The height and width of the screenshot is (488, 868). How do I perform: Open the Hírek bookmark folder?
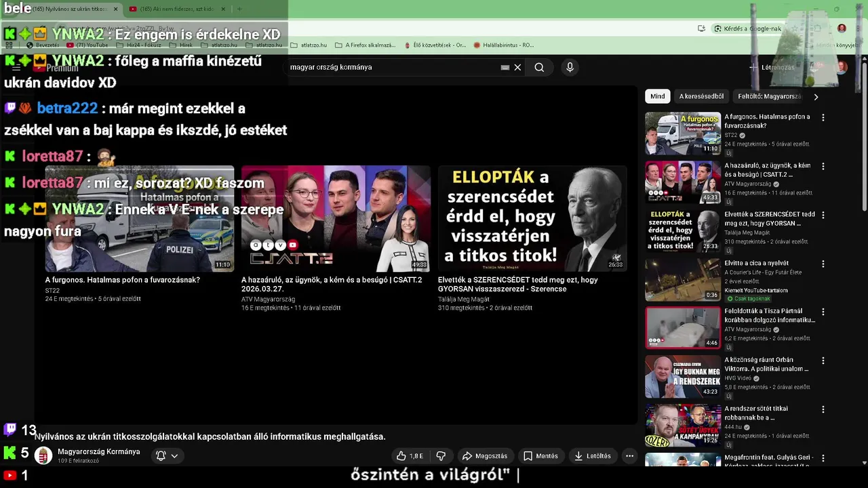coord(180,45)
